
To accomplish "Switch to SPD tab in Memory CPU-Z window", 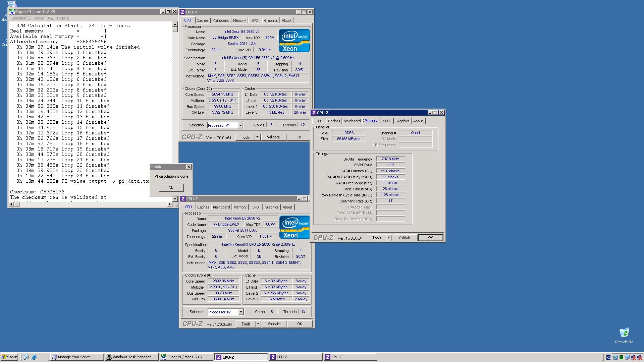I will coord(386,121).
